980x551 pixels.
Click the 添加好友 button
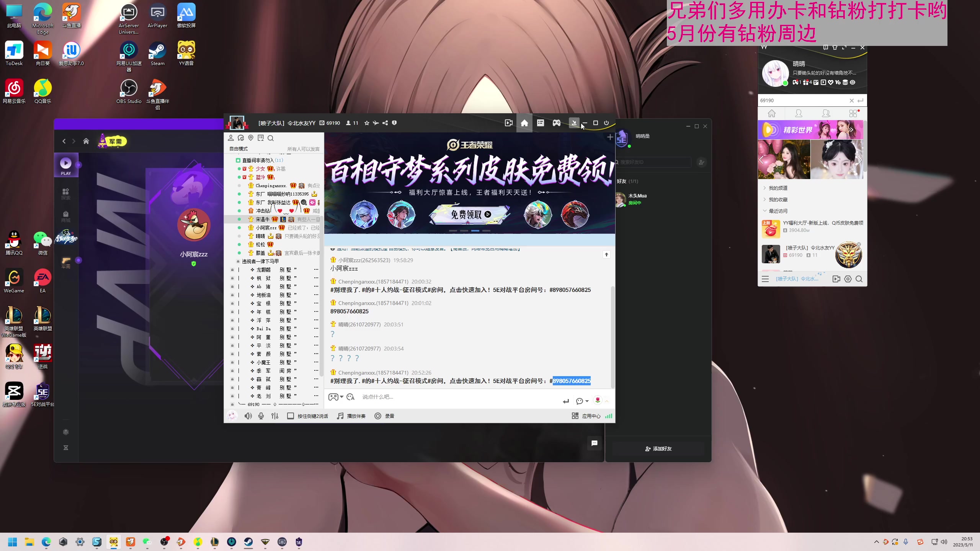(x=658, y=448)
